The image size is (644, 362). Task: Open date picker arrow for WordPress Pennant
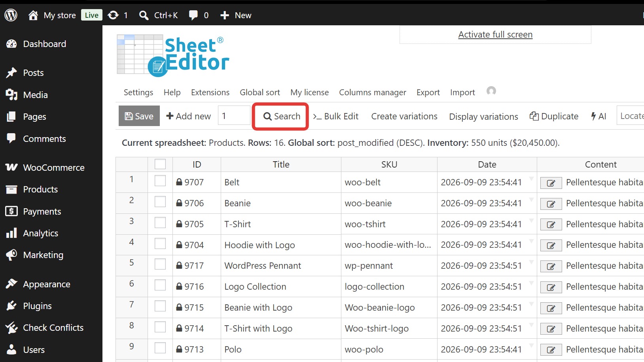point(531,262)
